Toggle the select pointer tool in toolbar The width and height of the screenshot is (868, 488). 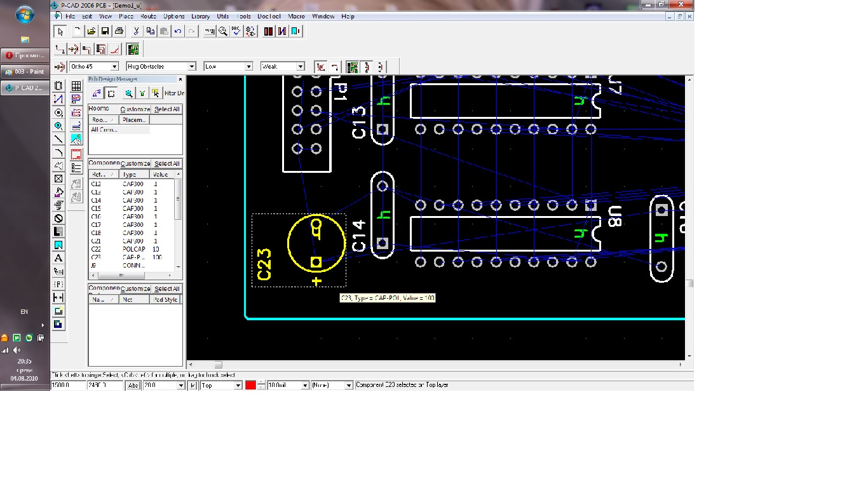pyautogui.click(x=60, y=31)
